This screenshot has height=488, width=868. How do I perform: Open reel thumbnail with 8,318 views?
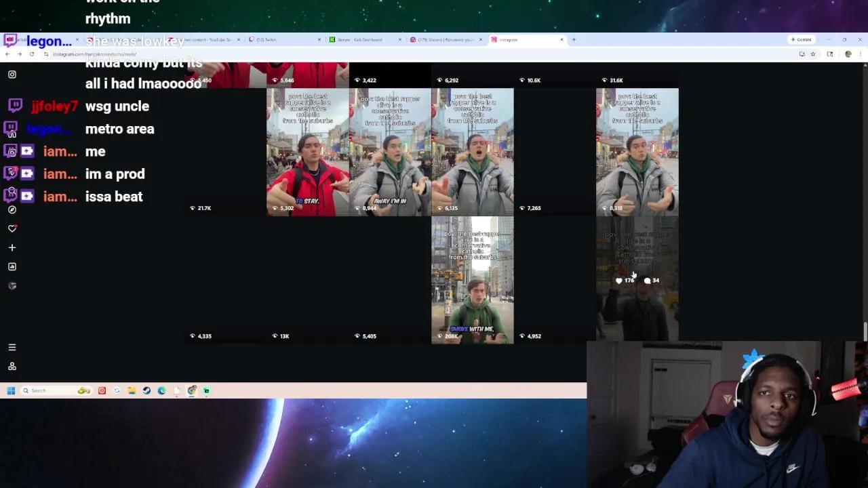(637, 152)
